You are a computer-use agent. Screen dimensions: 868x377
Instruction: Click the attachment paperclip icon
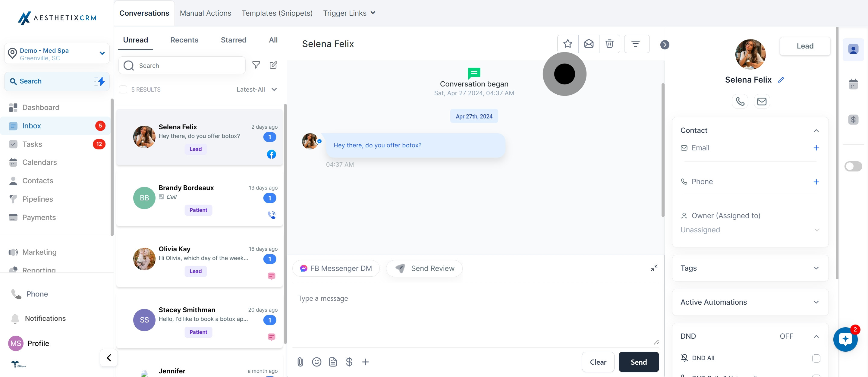point(300,362)
